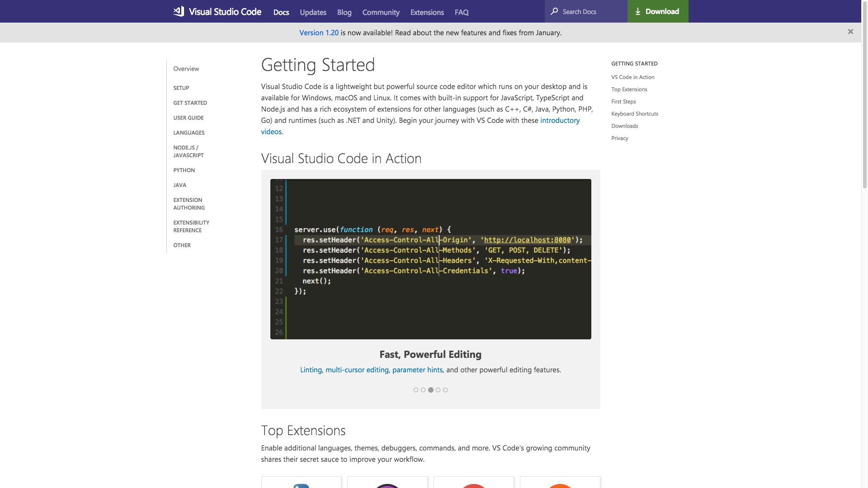The height and width of the screenshot is (488, 868).
Task: Select the fourth carousel dot indicator
Action: [438, 389]
